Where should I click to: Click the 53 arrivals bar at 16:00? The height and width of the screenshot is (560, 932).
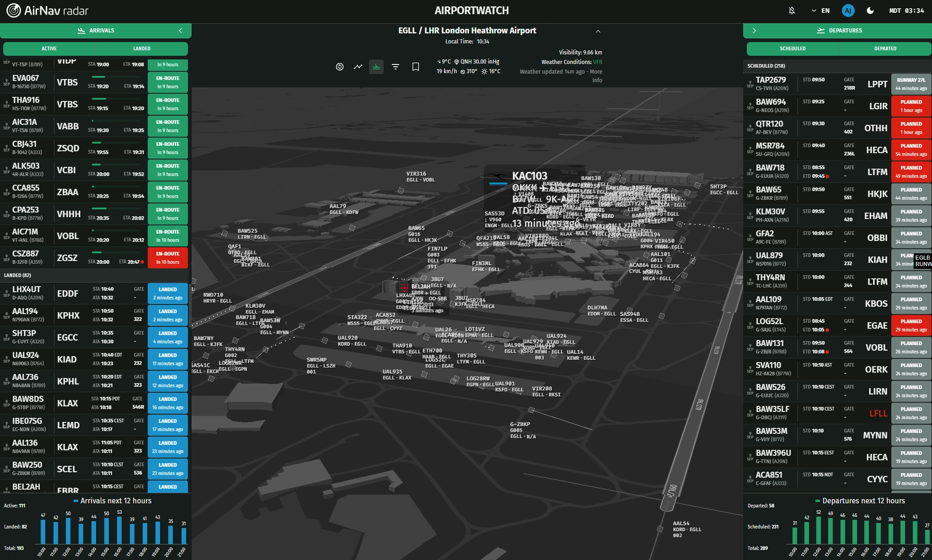119,530
